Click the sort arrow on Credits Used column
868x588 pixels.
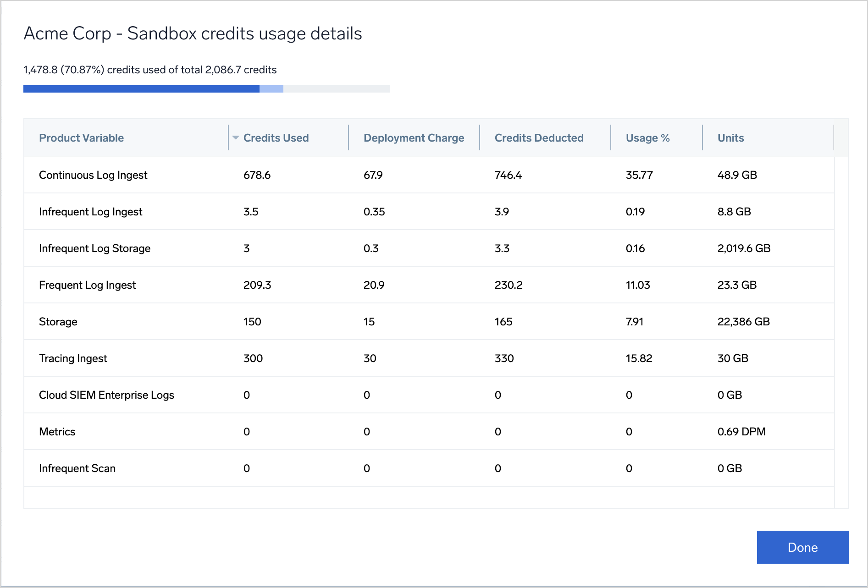[x=235, y=137]
